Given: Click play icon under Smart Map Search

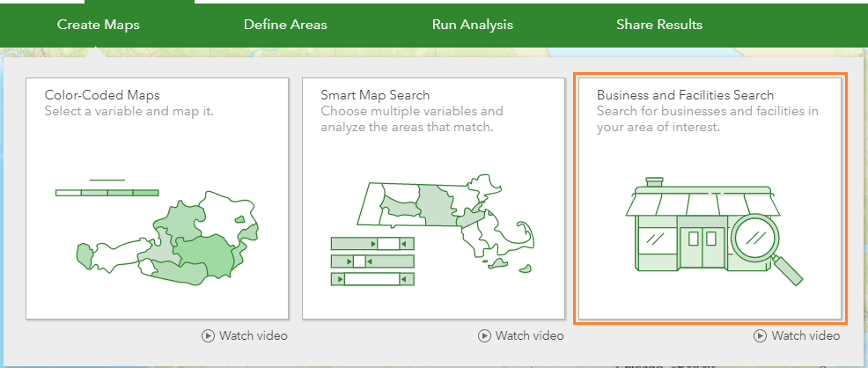Looking at the screenshot, I should point(484,335).
